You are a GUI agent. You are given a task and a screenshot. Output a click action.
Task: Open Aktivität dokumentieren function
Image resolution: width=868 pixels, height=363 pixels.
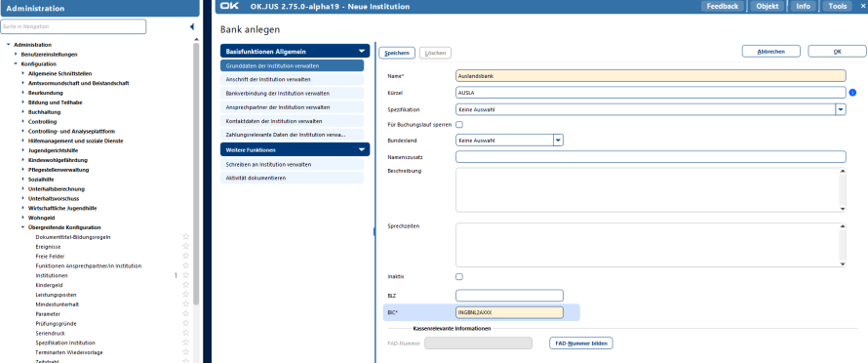pyautogui.click(x=292, y=178)
